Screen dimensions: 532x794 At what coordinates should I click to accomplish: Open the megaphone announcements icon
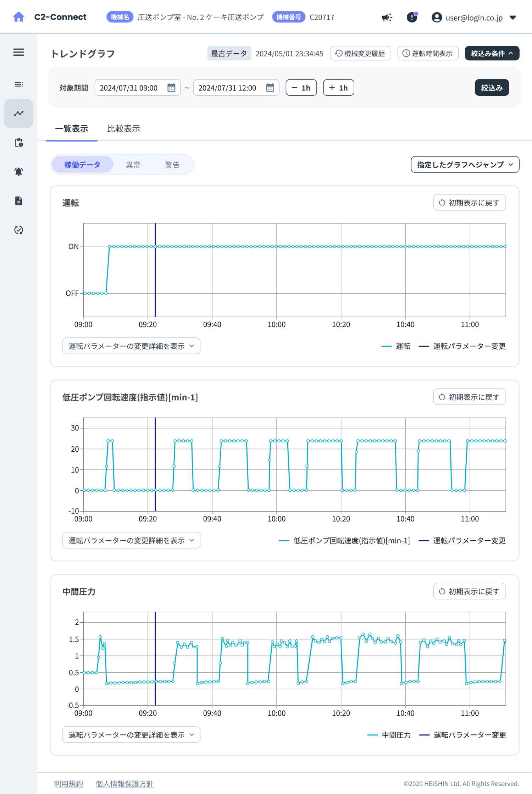click(x=387, y=17)
